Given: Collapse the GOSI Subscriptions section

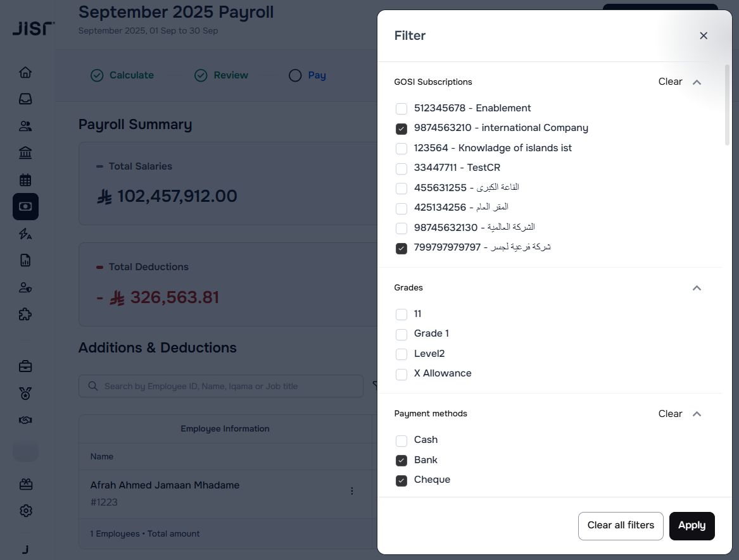Looking at the screenshot, I should point(697,82).
